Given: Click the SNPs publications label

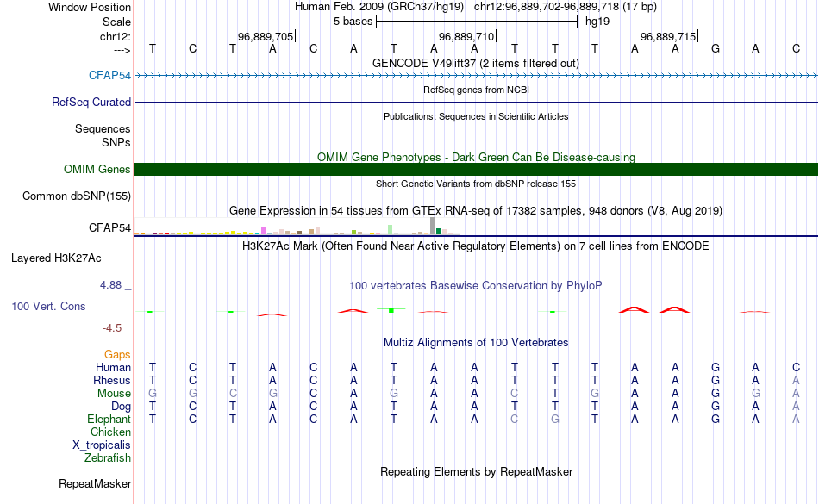Looking at the screenshot, I should pos(116,142).
